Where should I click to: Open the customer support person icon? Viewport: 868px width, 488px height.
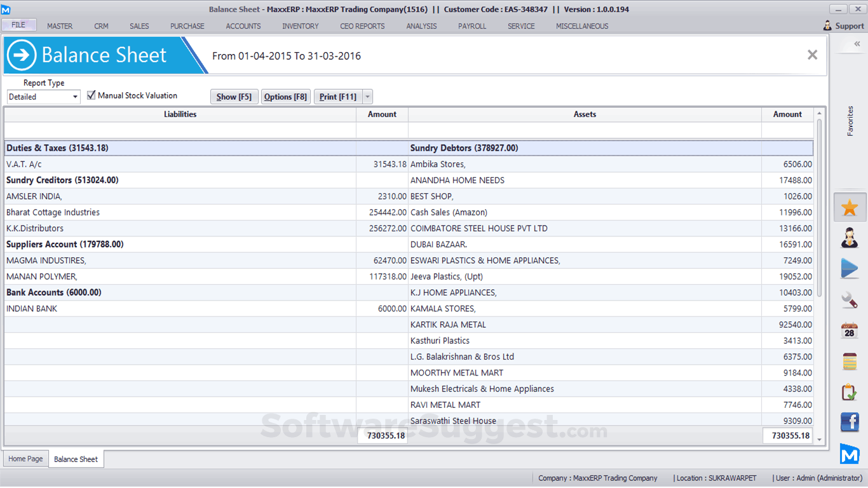coord(850,238)
